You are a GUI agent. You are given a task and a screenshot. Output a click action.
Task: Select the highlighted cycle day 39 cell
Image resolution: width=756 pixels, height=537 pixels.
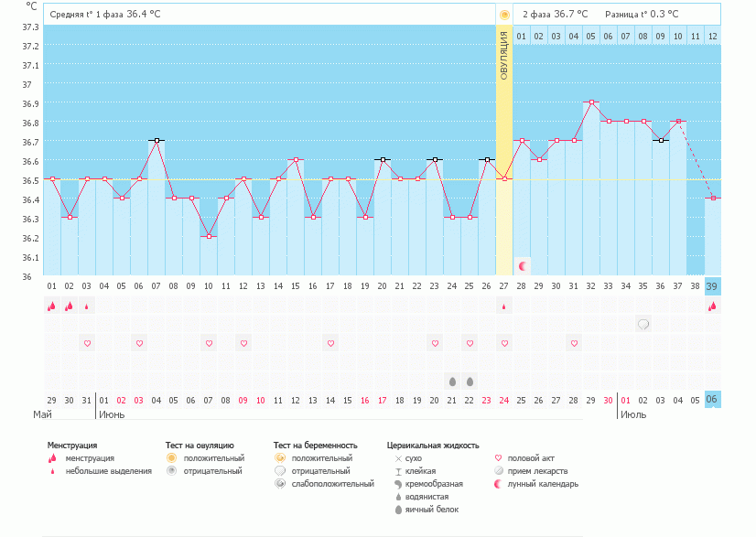pyautogui.click(x=712, y=286)
